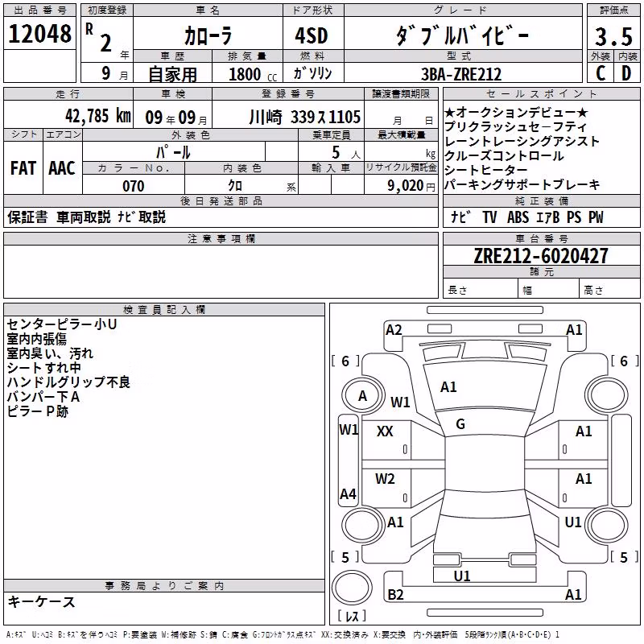The height and width of the screenshot is (644, 644).
Task: Click the XX mark on the car diagram
Action: (385, 431)
